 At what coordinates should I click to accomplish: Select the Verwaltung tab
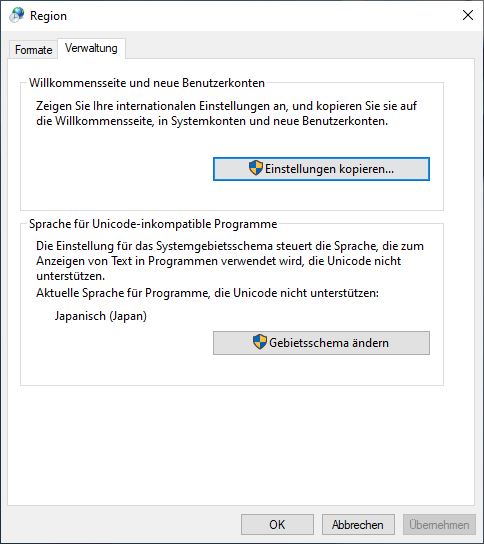coord(91,48)
